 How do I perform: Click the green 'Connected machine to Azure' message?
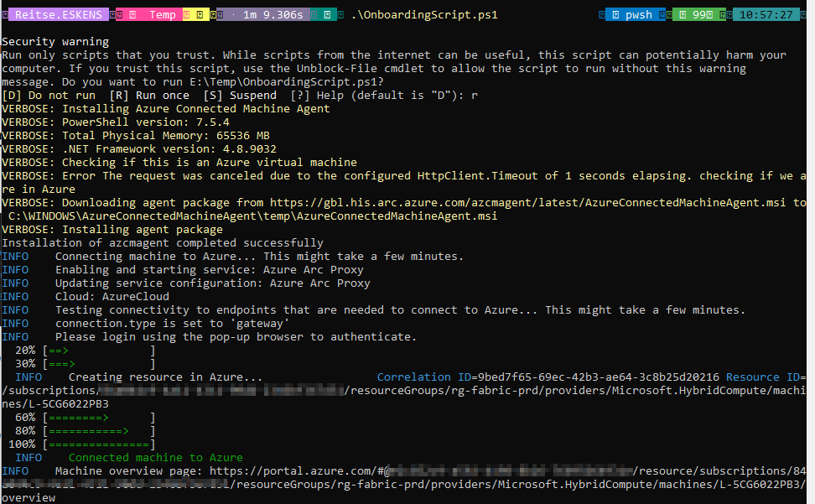tap(155, 458)
